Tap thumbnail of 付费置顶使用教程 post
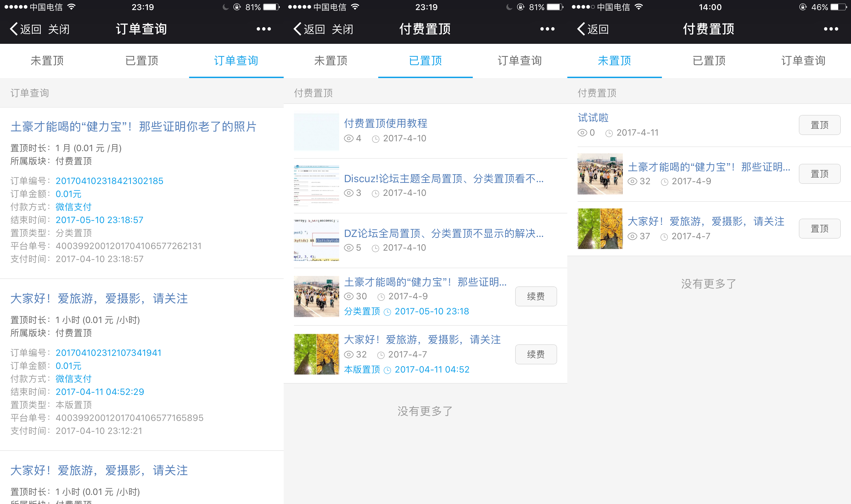 tap(316, 132)
